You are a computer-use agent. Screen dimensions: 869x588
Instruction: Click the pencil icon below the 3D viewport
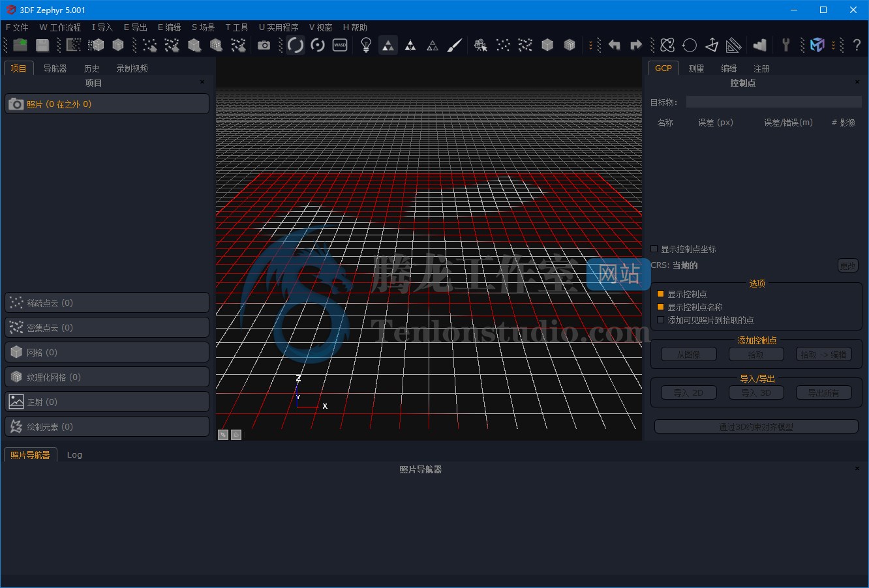pos(223,435)
